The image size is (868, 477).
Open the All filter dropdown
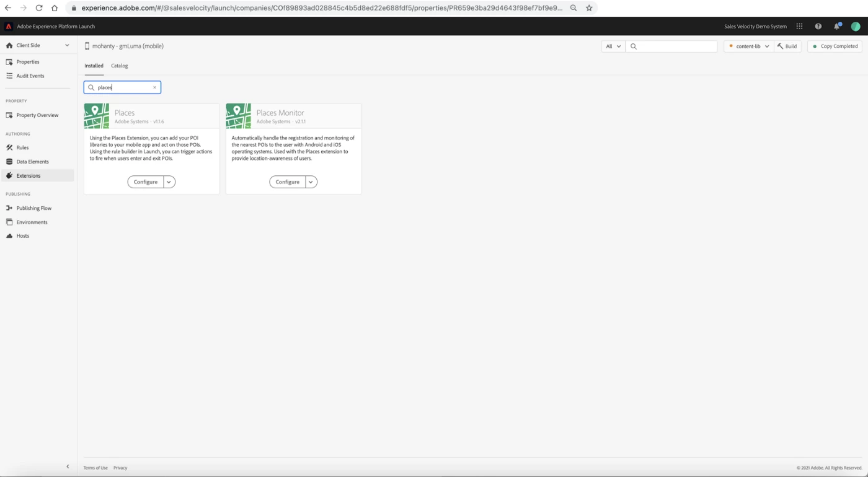[x=613, y=46]
